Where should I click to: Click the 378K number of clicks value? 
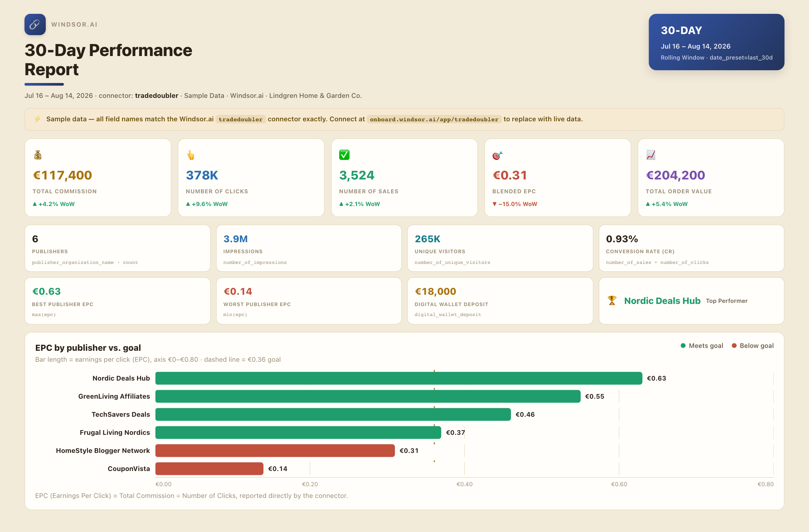pos(202,175)
